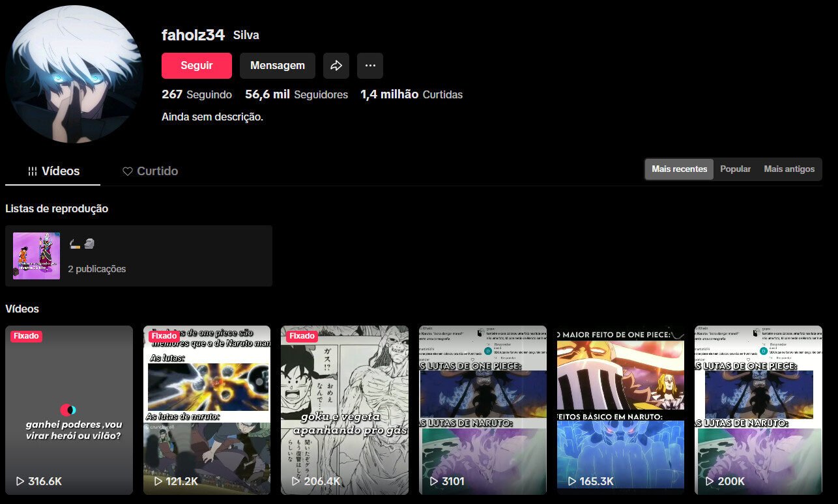Image resolution: width=838 pixels, height=504 pixels.
Task: Sort videos by Popular
Action: point(736,169)
